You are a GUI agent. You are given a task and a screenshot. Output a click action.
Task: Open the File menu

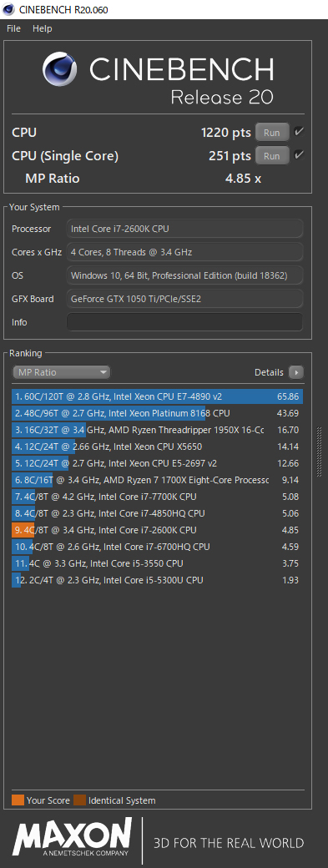(x=14, y=28)
